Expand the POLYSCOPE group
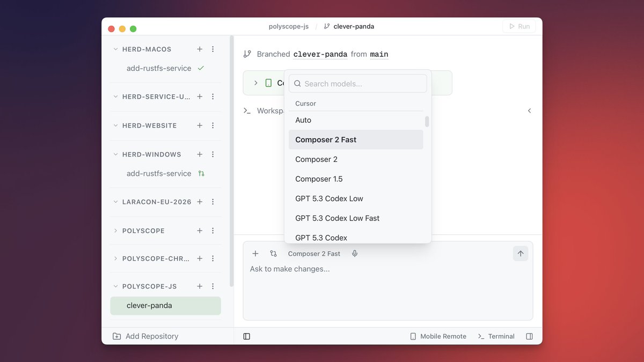Viewport: 644px width, 362px height. [115, 231]
